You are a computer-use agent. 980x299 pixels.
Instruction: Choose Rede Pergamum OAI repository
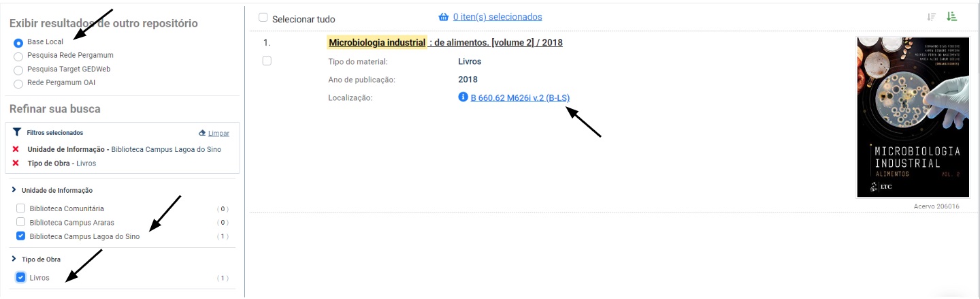pos(18,83)
